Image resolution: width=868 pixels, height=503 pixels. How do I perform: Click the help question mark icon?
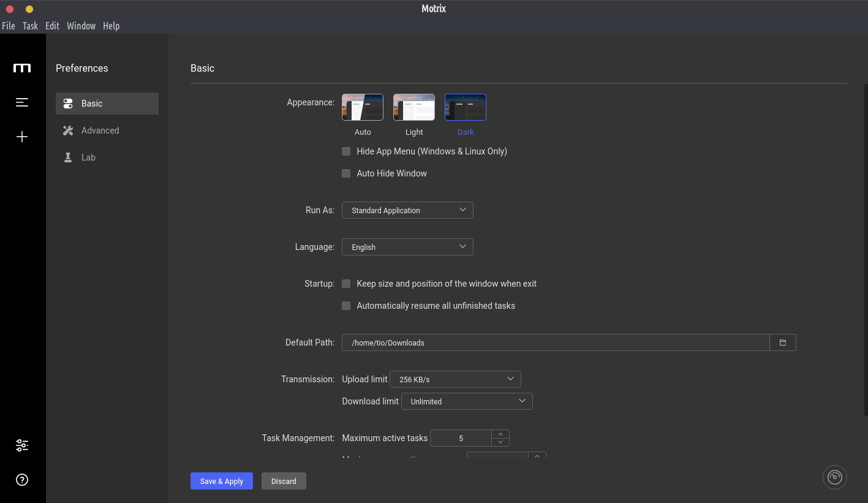(x=22, y=480)
